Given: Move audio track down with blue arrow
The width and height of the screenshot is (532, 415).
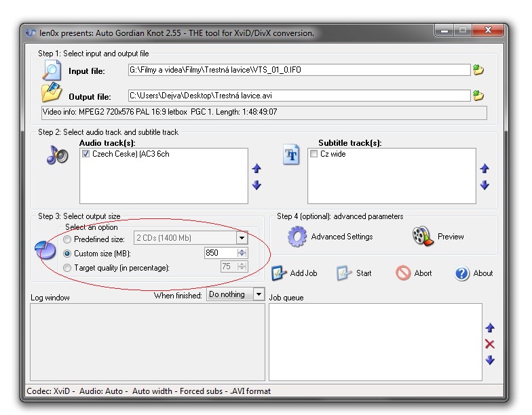Looking at the screenshot, I should point(256,184).
